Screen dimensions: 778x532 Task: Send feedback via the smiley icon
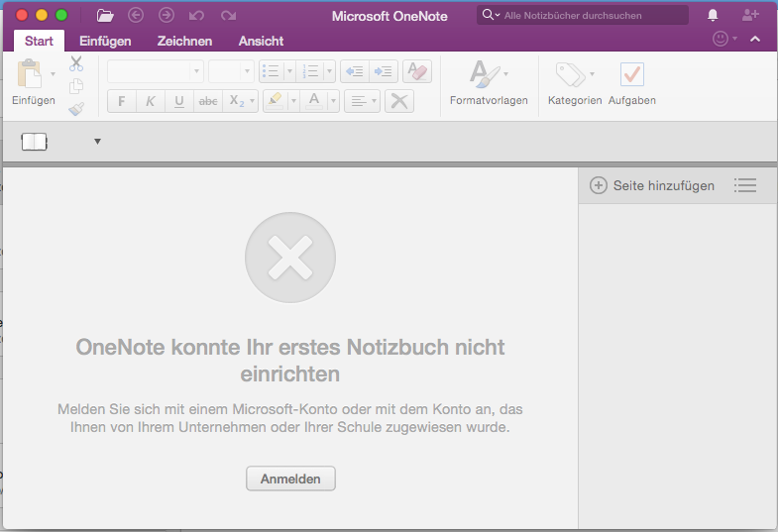(721, 39)
